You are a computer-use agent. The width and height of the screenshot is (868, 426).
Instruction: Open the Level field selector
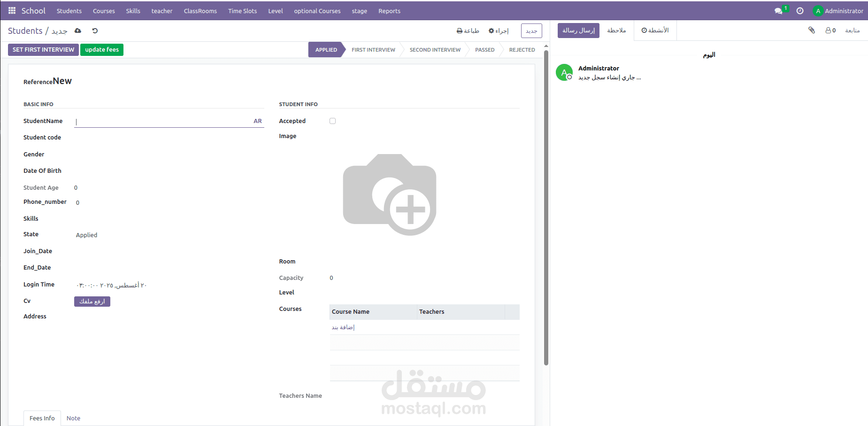pos(376,292)
